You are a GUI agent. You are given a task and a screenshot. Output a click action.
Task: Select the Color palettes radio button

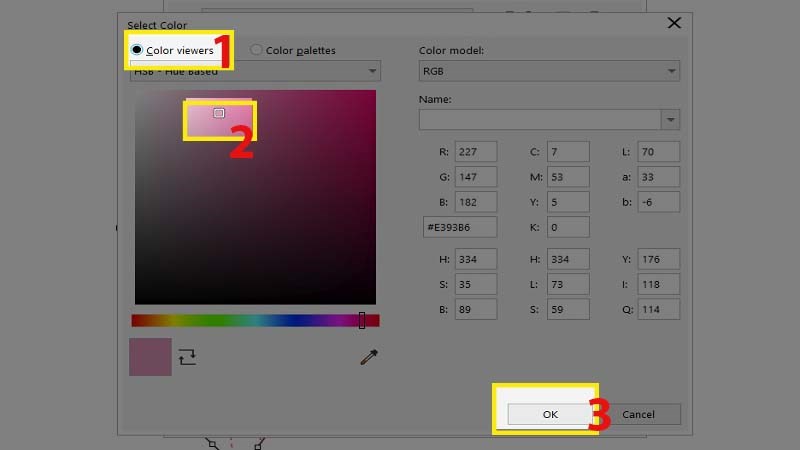(x=257, y=50)
